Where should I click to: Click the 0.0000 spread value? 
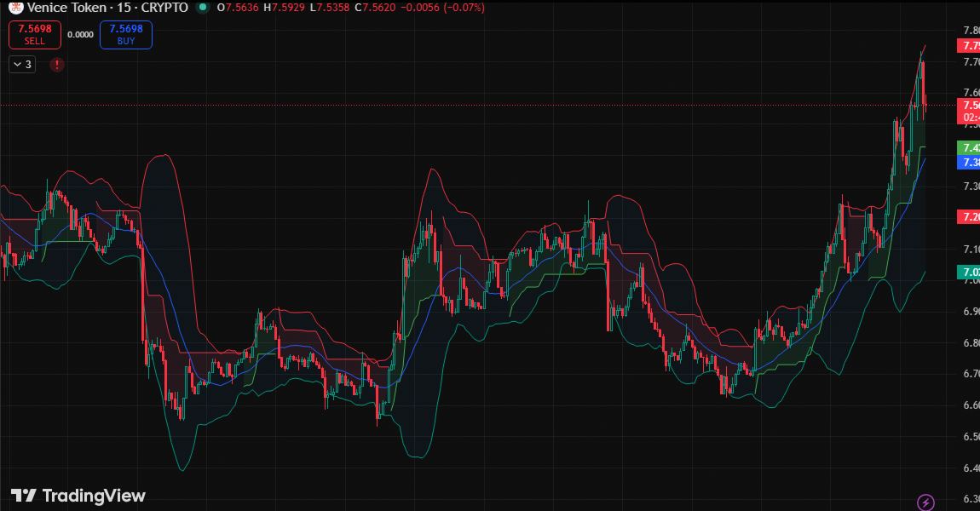81,35
